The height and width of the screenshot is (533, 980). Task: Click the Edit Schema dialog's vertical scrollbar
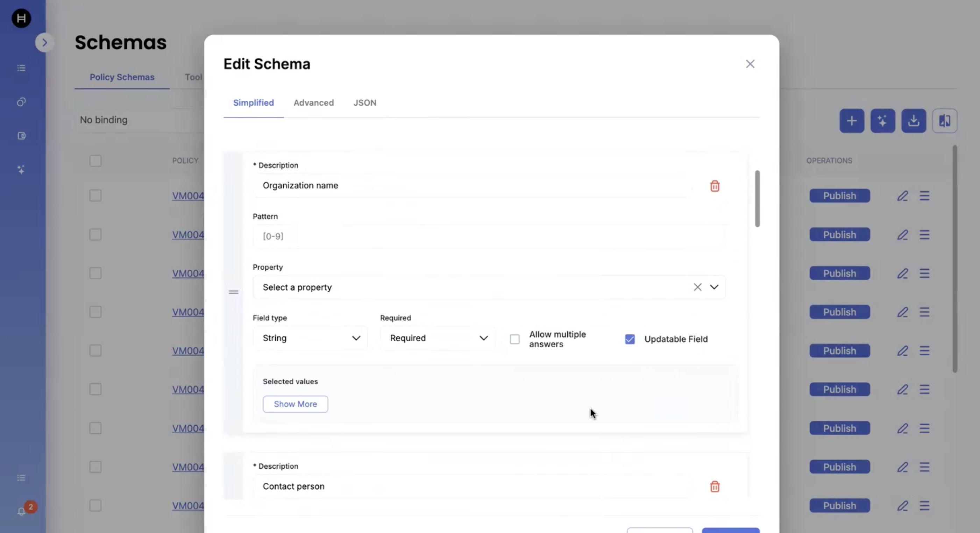pyautogui.click(x=757, y=199)
